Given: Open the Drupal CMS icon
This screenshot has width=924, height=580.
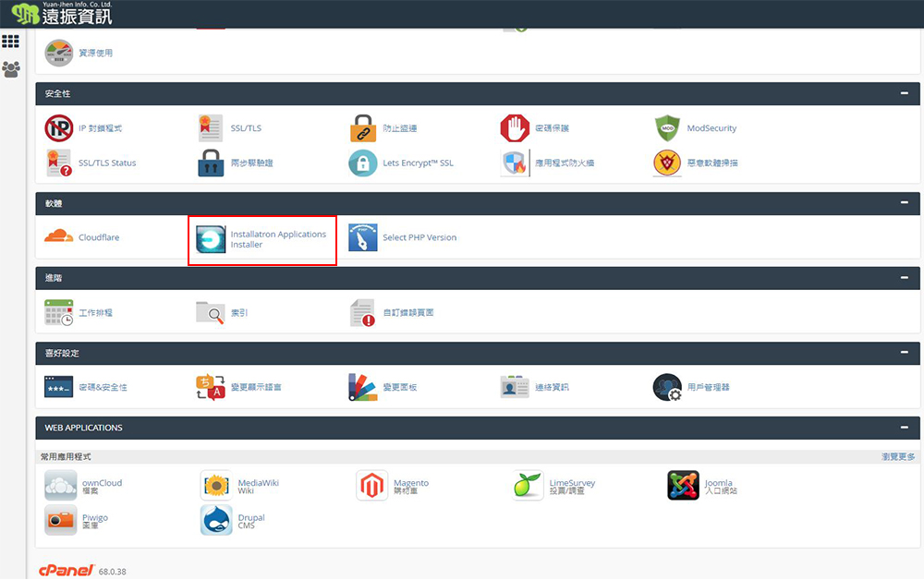Looking at the screenshot, I should coord(216,521).
